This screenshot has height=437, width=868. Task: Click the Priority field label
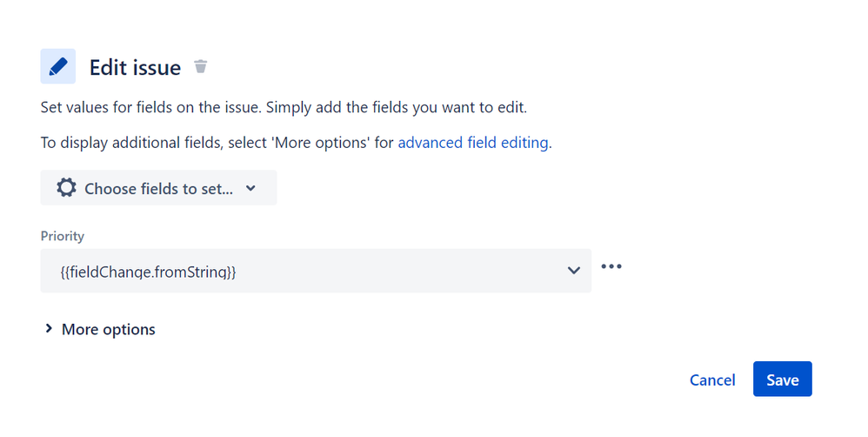(62, 236)
